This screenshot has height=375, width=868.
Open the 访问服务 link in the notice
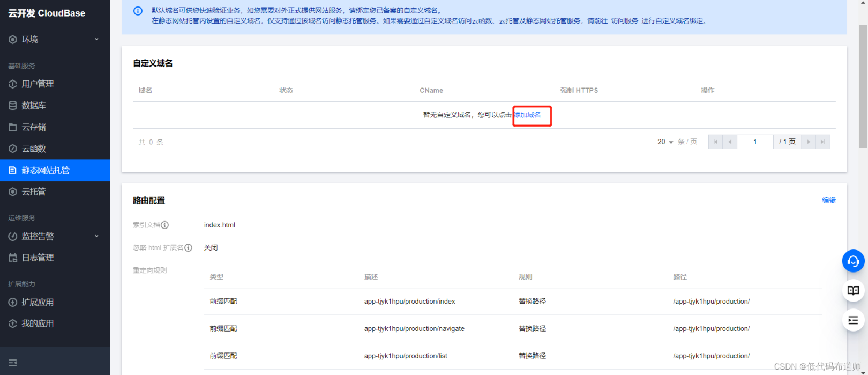[624, 21]
